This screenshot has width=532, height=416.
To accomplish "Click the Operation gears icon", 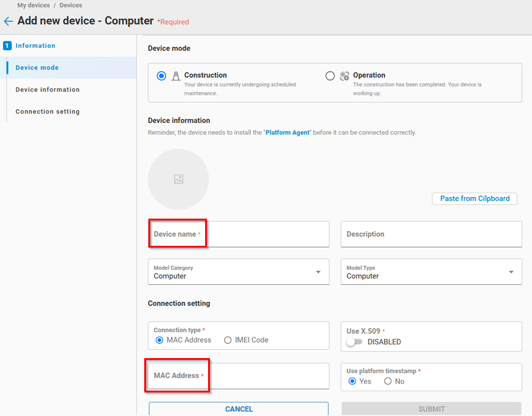I will coord(345,76).
